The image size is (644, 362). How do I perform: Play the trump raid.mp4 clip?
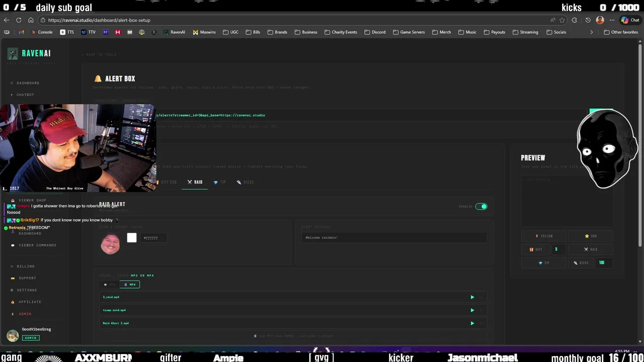472,310
